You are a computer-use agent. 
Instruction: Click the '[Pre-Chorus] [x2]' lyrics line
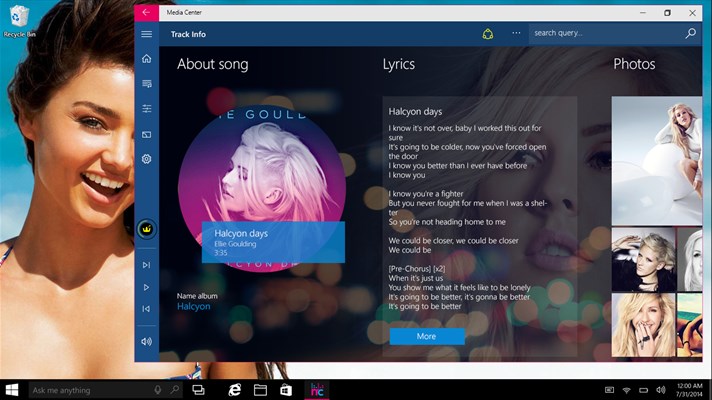tap(416, 269)
